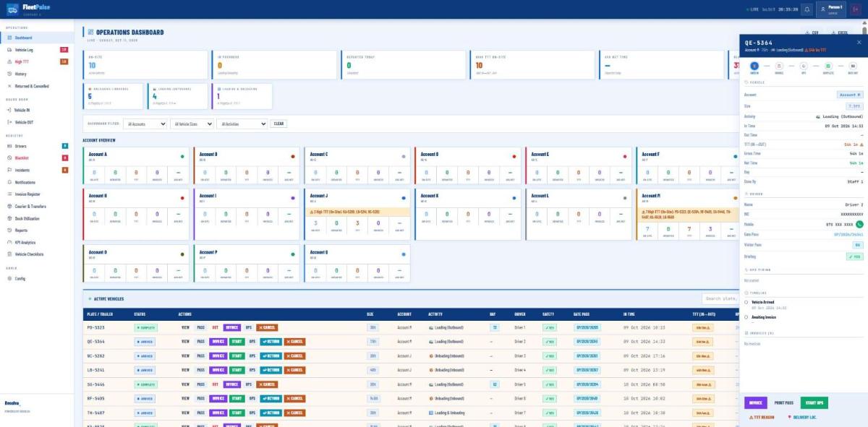This screenshot has height=427, width=868.
Task: Click the Drivers registry icon
Action: tap(9, 146)
